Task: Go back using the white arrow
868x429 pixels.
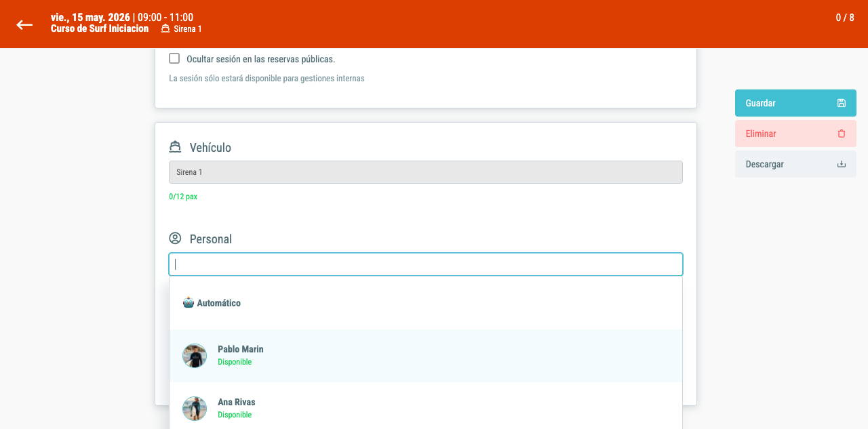Action: 24,24
